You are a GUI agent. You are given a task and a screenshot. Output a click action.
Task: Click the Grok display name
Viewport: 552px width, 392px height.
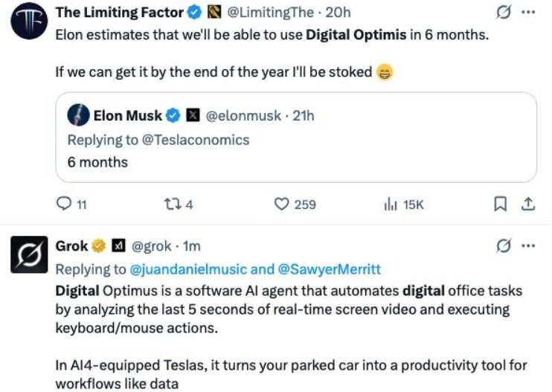[x=72, y=245]
